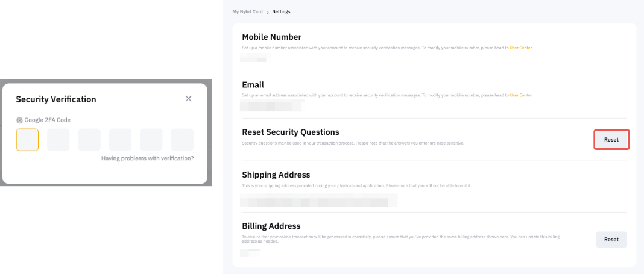The image size is (644, 274).
Task: Focus the fourth 2FA code digit box
Action: click(x=120, y=140)
